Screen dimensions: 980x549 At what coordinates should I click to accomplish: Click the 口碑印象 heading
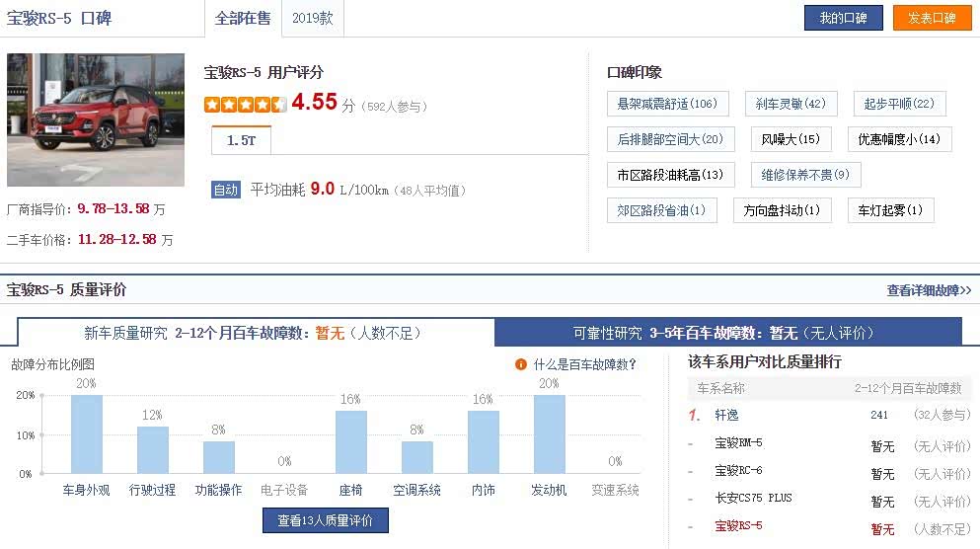coord(635,72)
